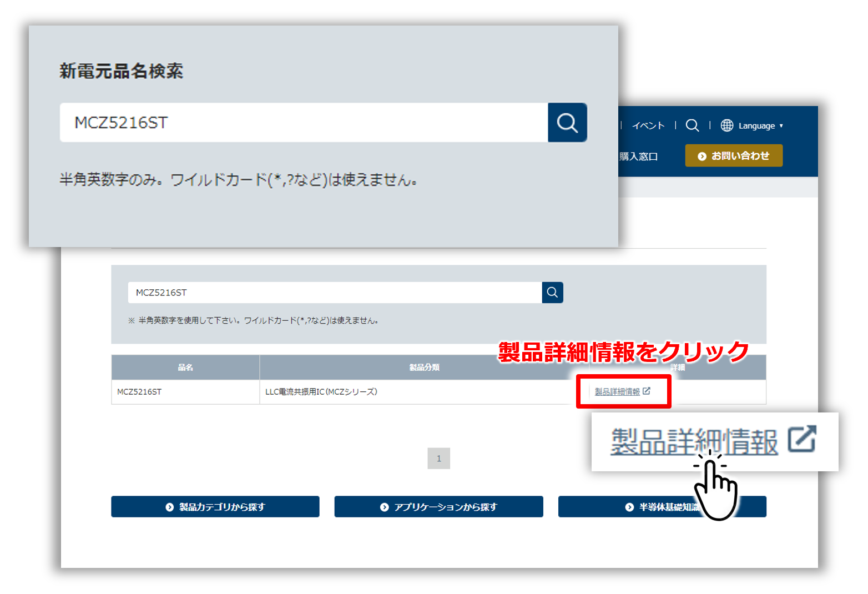This screenshot has width=868, height=594.
Task: Open the small 製品詳細情報 link in the table
Action: (617, 391)
